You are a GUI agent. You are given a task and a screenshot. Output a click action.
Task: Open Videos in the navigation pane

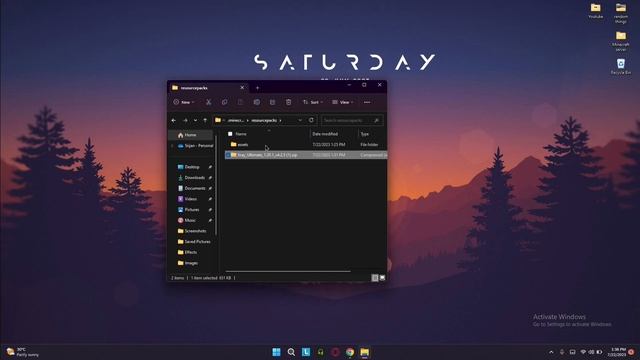pos(191,199)
